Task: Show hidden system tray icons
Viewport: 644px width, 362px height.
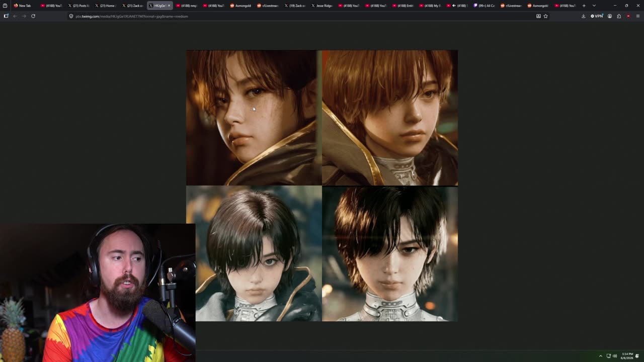Action: [x=600, y=356]
